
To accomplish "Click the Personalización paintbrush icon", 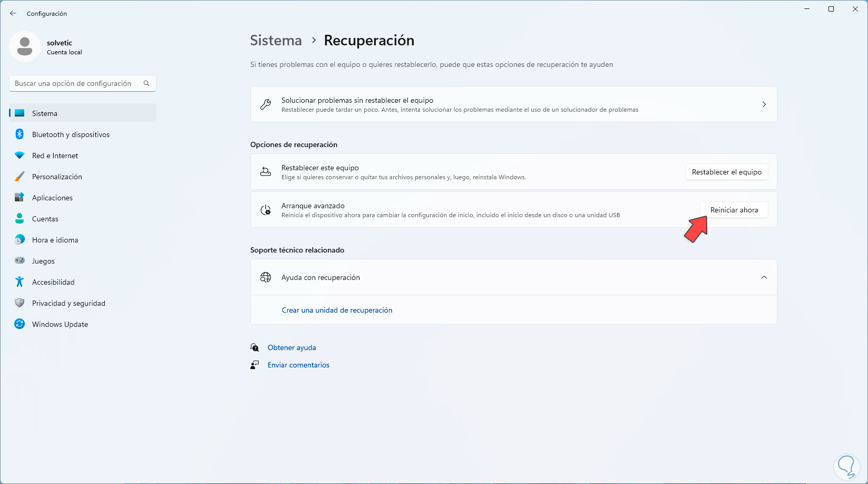I will pos(19,177).
